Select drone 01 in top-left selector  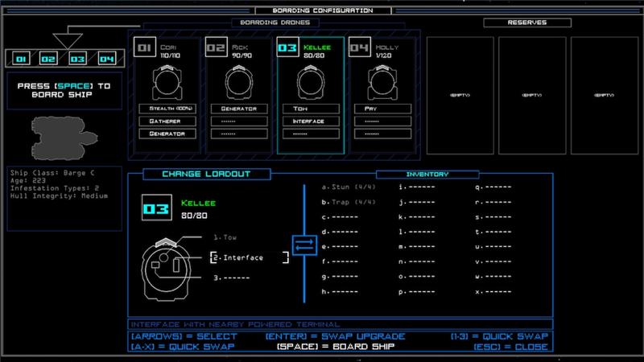(22, 59)
